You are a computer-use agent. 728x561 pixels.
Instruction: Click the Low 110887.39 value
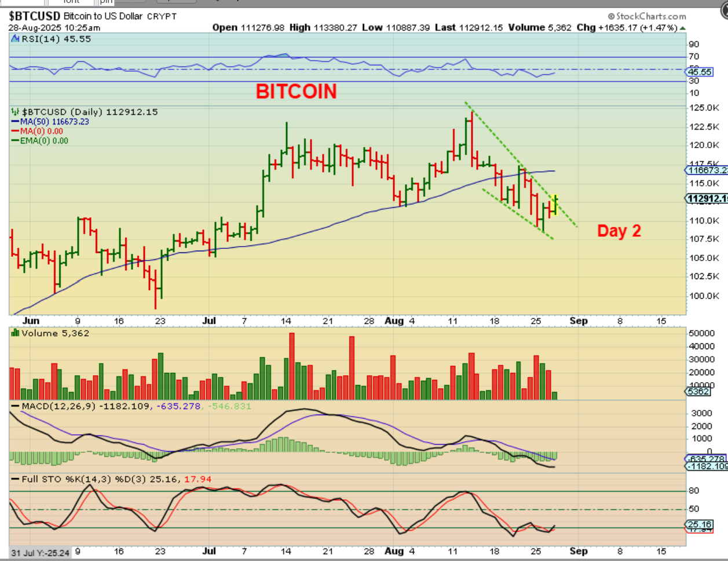(x=396, y=27)
